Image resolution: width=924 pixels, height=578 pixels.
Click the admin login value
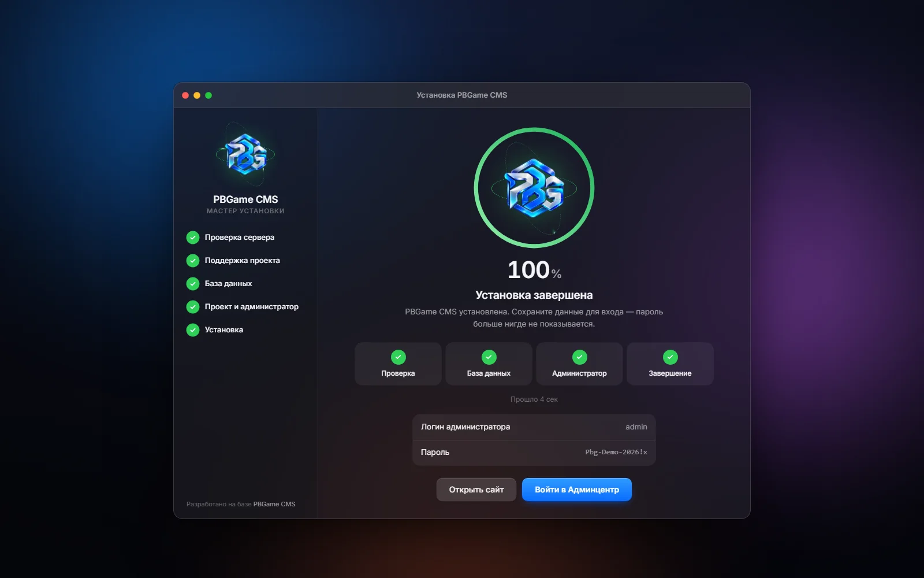click(636, 427)
